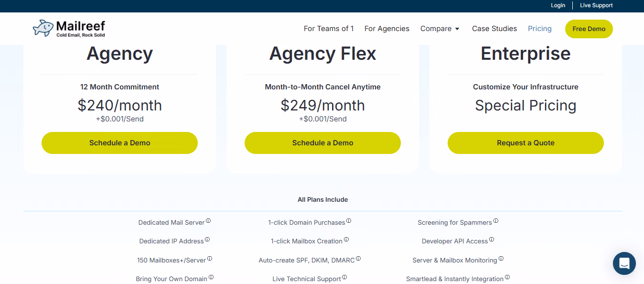Image resolution: width=644 pixels, height=284 pixels.
Task: Click the Free Demo button
Action: 589,29
